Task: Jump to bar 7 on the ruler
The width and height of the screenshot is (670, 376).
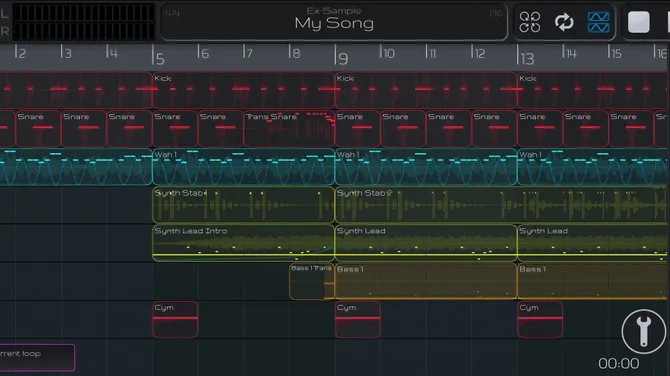Action: [248, 53]
